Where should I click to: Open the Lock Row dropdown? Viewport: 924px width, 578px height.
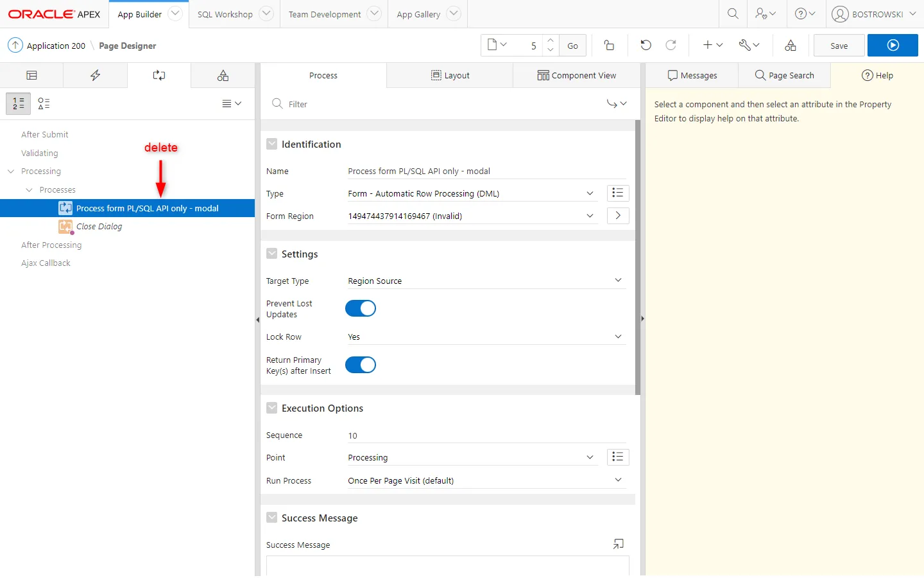pyautogui.click(x=486, y=337)
